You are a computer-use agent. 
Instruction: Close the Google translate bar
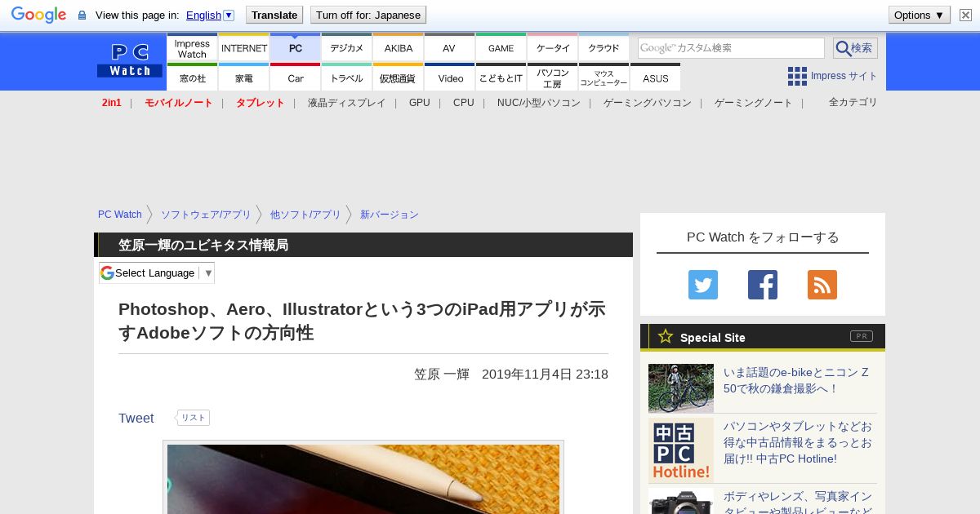coord(966,15)
